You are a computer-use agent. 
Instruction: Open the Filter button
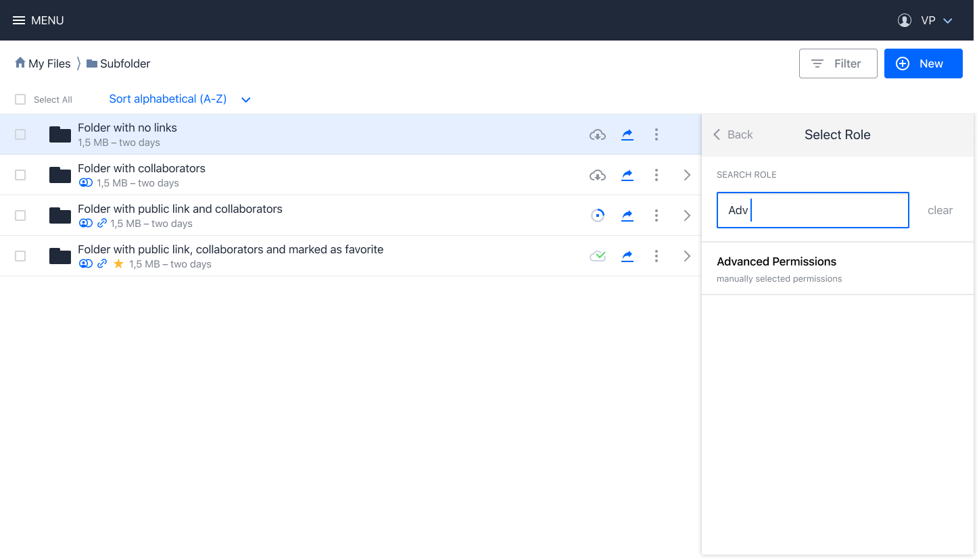pyautogui.click(x=838, y=63)
